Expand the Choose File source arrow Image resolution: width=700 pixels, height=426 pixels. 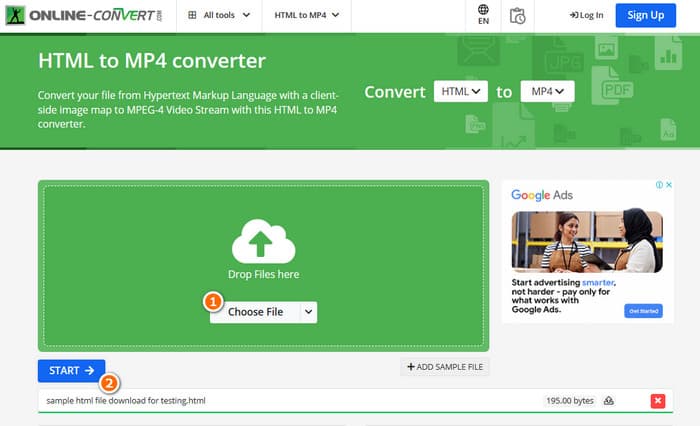click(308, 312)
